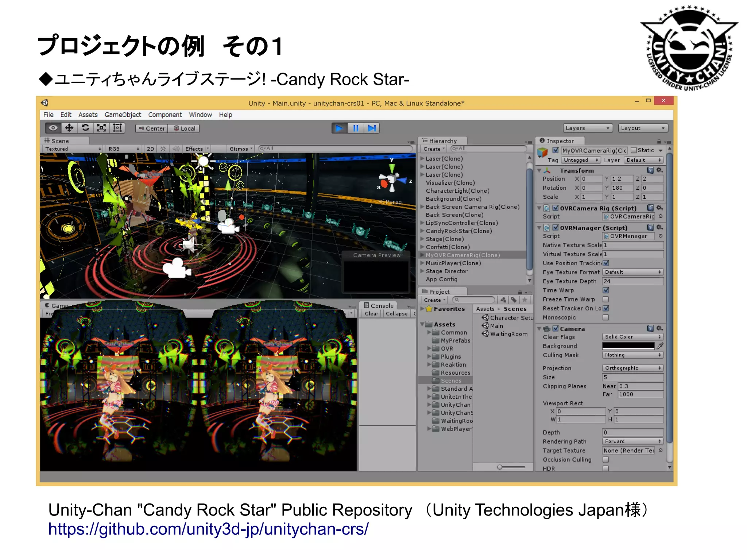Pause the game playback
This screenshot has width=747, height=560.
point(356,128)
